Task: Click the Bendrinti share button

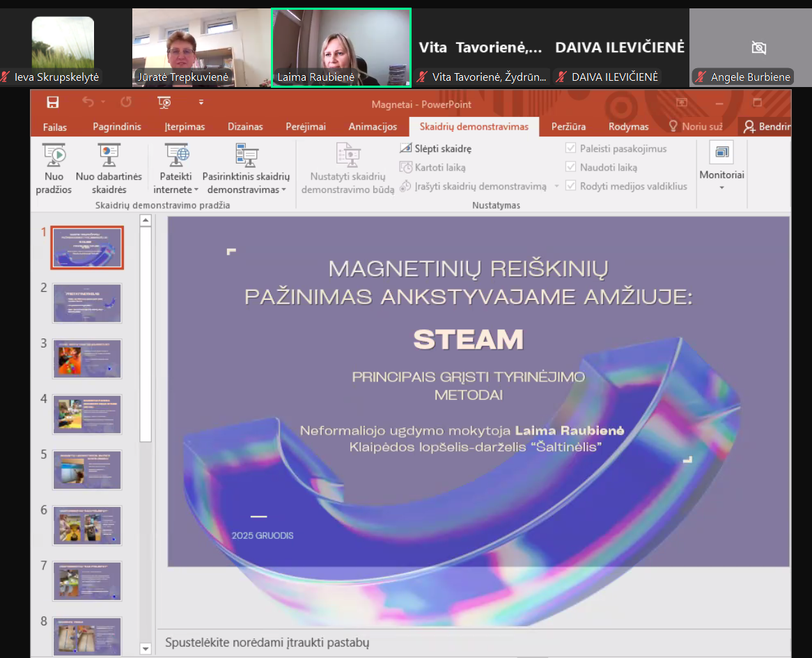Action: point(766,127)
